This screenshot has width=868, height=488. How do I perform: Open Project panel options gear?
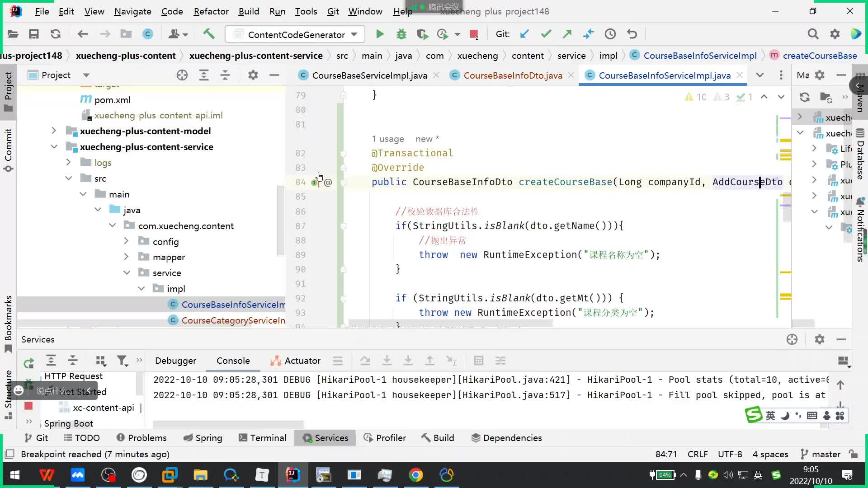click(253, 75)
